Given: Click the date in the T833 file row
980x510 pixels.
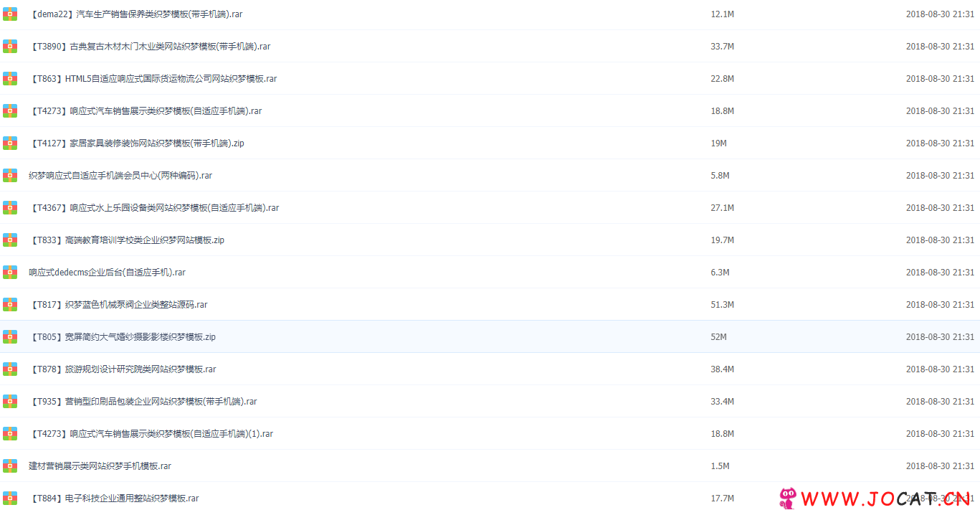Looking at the screenshot, I should click(x=940, y=240).
